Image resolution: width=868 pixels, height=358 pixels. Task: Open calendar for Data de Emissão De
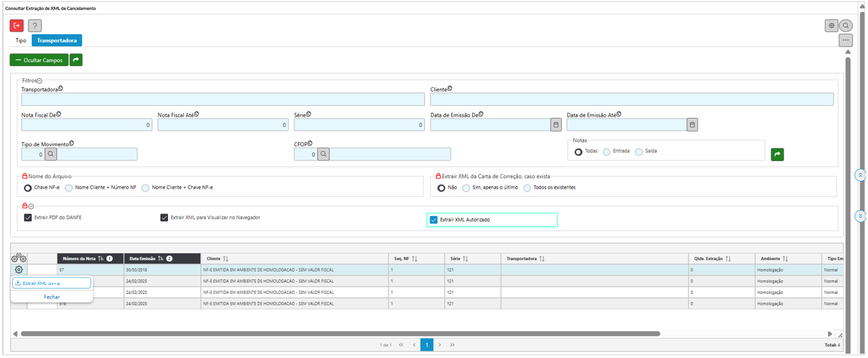tap(556, 125)
